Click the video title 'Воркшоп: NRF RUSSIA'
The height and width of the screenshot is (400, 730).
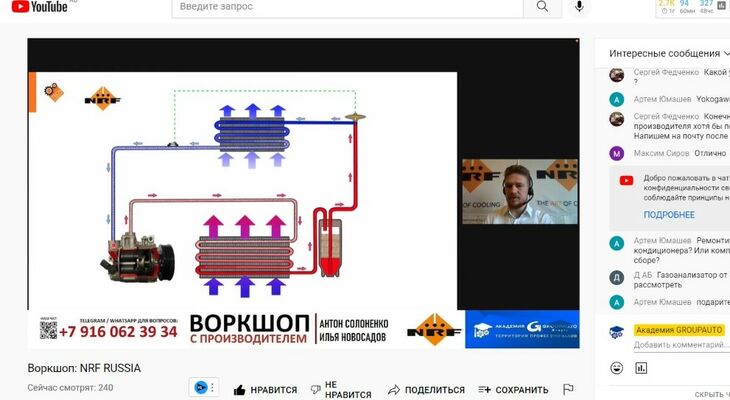84,368
